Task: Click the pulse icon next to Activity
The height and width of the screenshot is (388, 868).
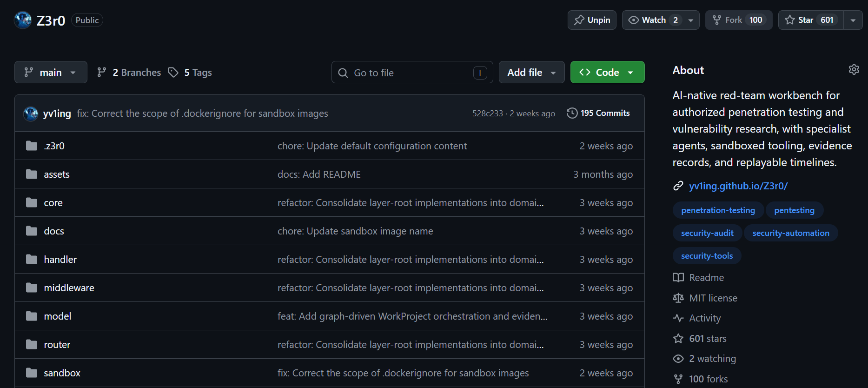Action: tap(678, 318)
